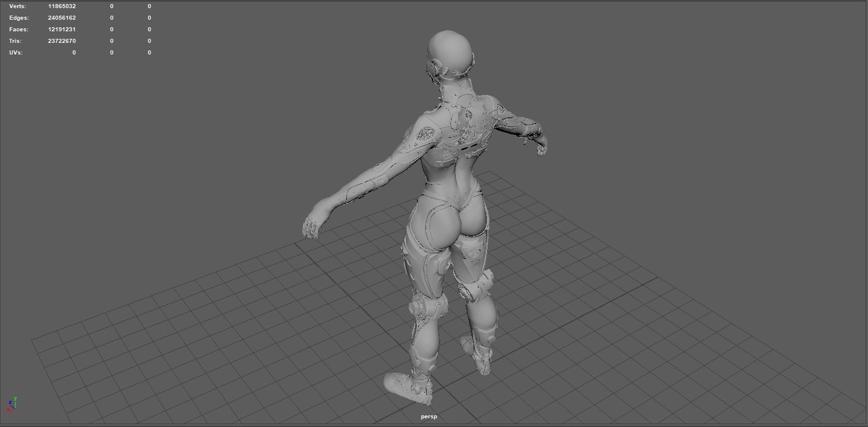Select the triangle count 23722670
The image size is (868, 427).
[x=62, y=41]
